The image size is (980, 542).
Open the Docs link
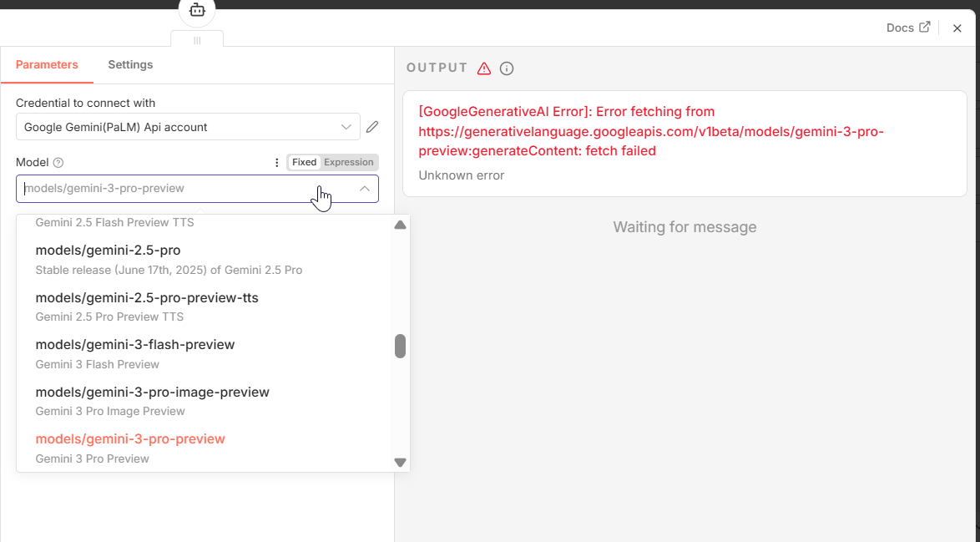(x=901, y=27)
